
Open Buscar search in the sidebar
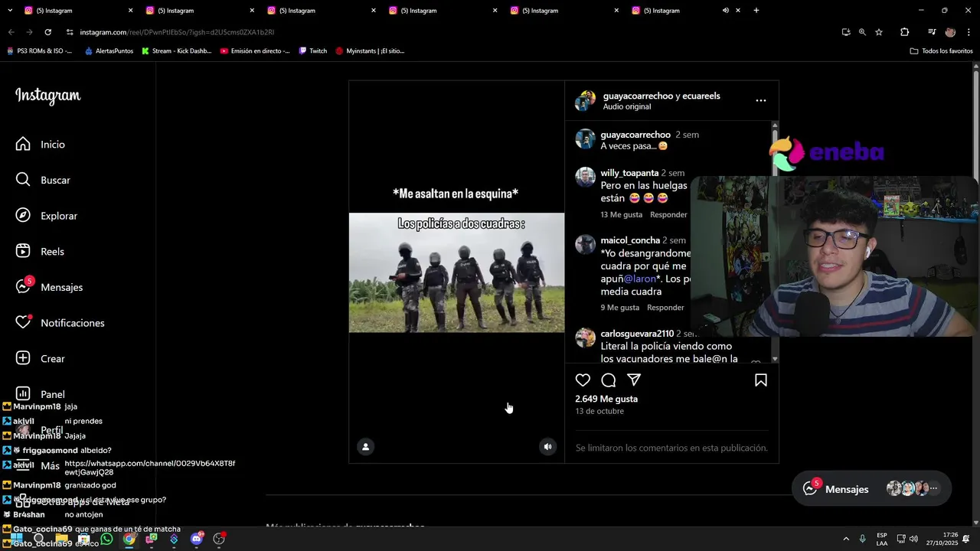coord(43,180)
